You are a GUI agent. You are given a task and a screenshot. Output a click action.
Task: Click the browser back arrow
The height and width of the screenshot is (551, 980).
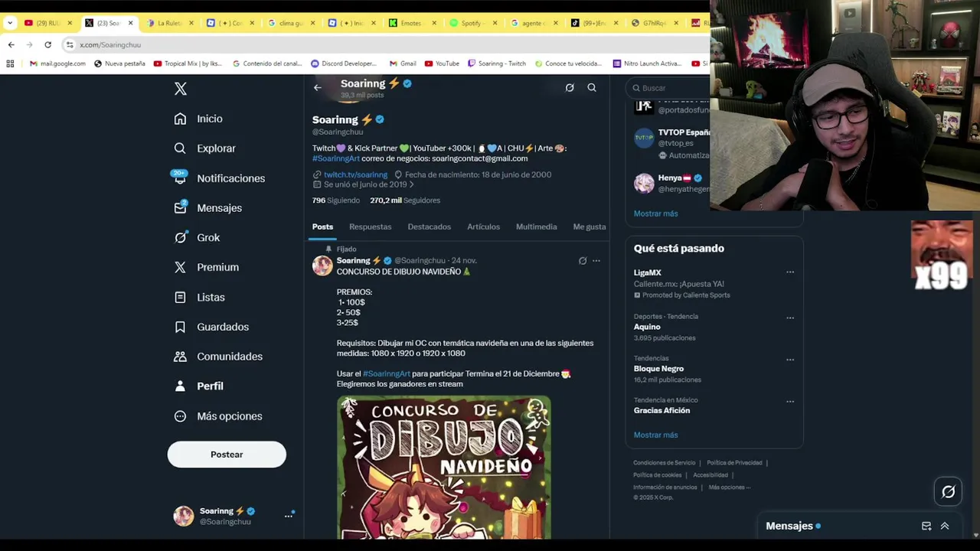tap(11, 44)
